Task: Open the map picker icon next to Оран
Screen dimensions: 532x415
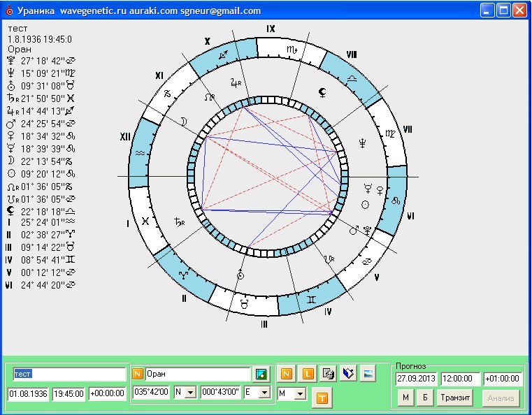Action: [x=261, y=374]
